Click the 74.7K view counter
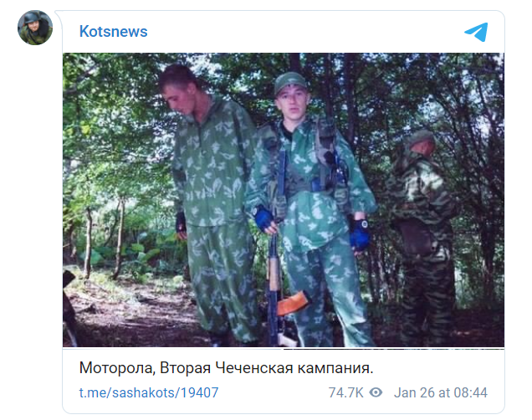The height and width of the screenshot is (420, 532). click(x=345, y=392)
